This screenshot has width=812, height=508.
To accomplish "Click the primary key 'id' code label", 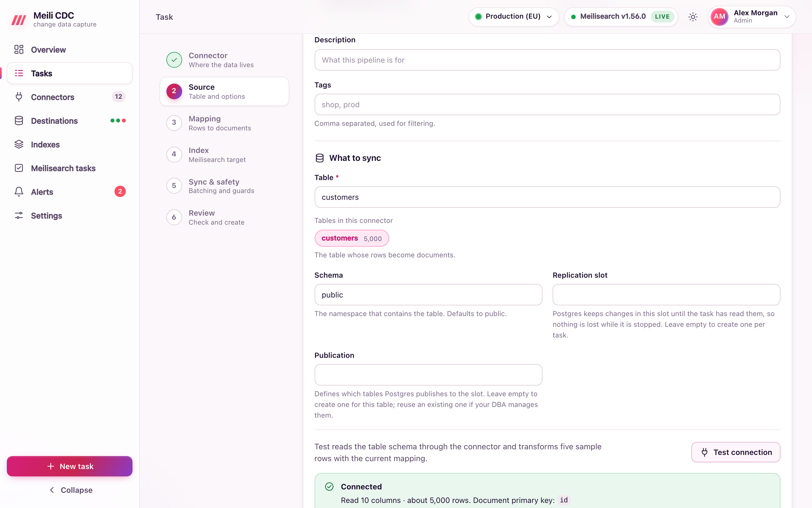I will [564, 500].
